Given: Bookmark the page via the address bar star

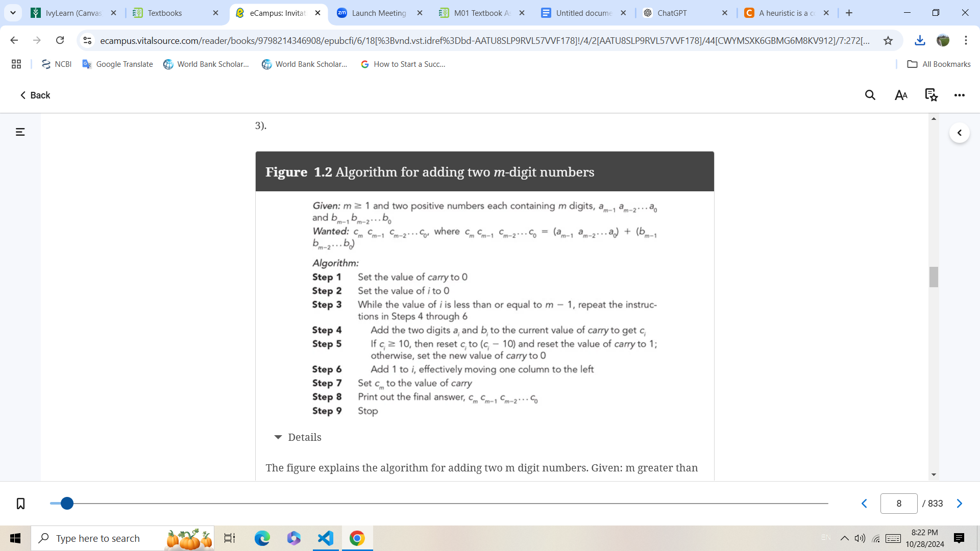Looking at the screenshot, I should pos(888,40).
